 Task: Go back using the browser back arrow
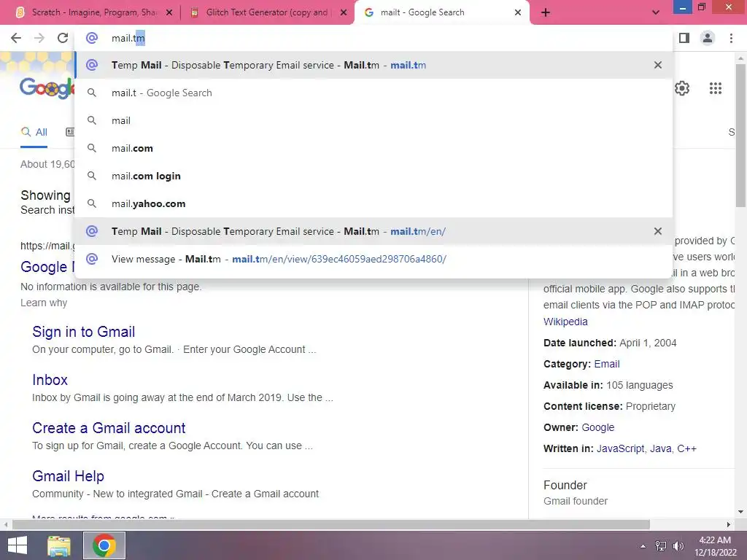16,38
